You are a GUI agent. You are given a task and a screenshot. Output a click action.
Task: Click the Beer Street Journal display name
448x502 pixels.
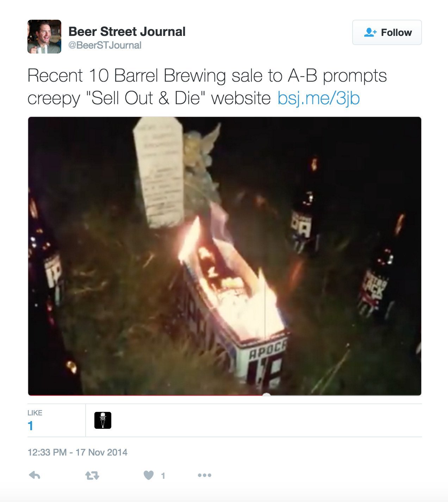(x=127, y=31)
